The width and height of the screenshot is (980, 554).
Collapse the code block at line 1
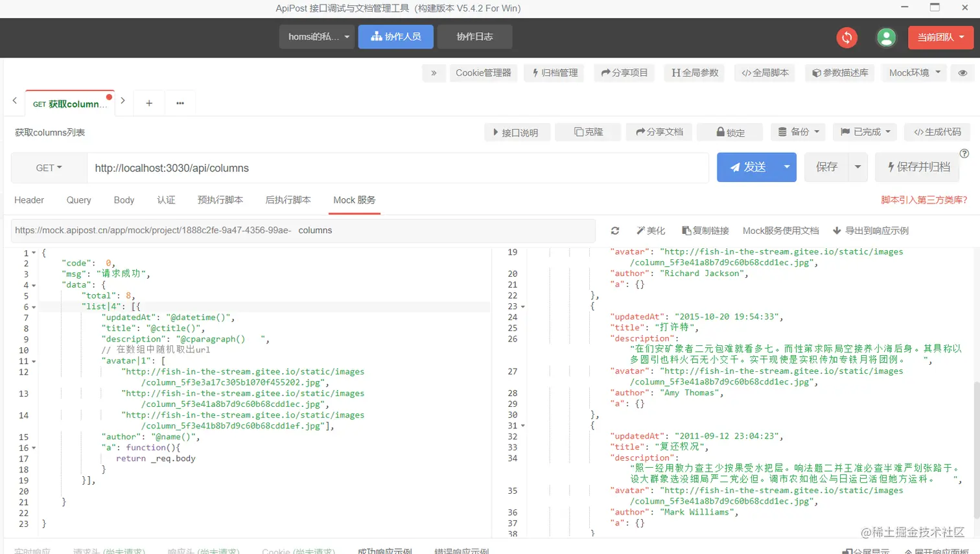coord(34,253)
